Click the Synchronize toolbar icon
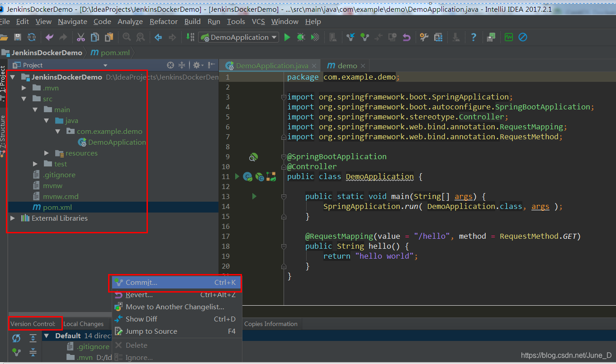 pyautogui.click(x=32, y=38)
